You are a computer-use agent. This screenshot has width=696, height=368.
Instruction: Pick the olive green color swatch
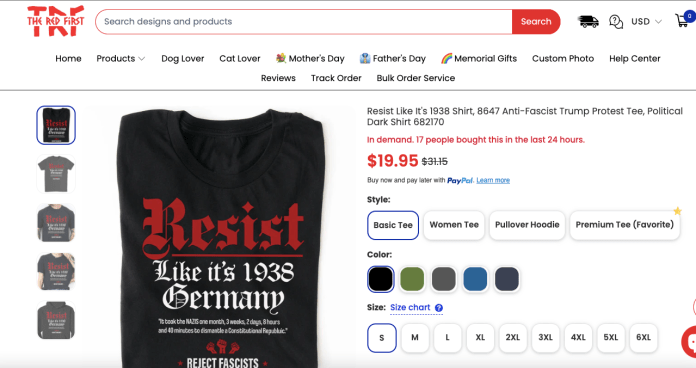click(412, 279)
